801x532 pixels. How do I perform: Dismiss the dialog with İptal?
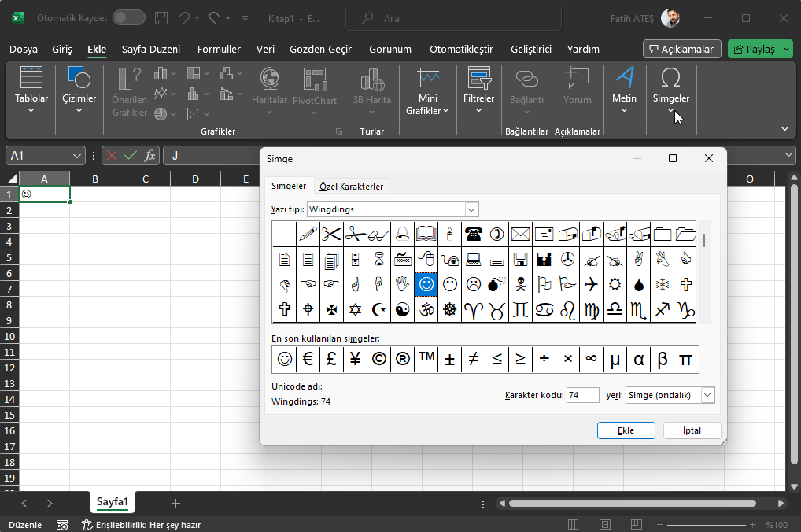(691, 430)
